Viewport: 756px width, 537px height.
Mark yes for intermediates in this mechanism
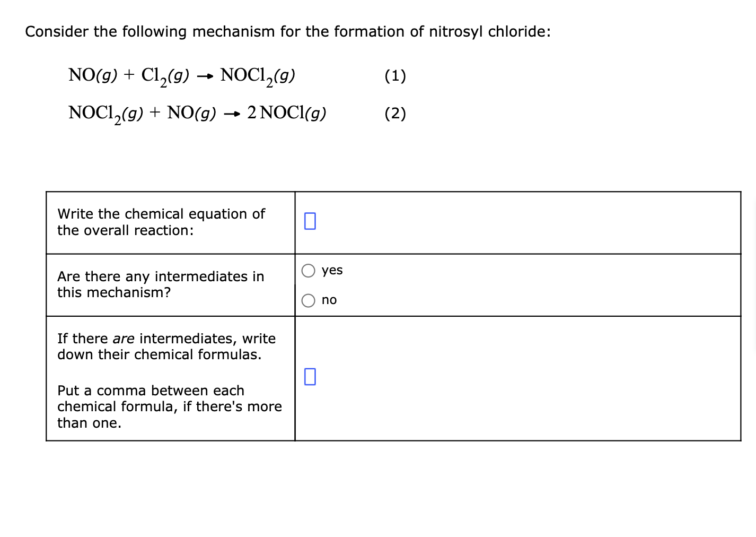click(x=309, y=270)
